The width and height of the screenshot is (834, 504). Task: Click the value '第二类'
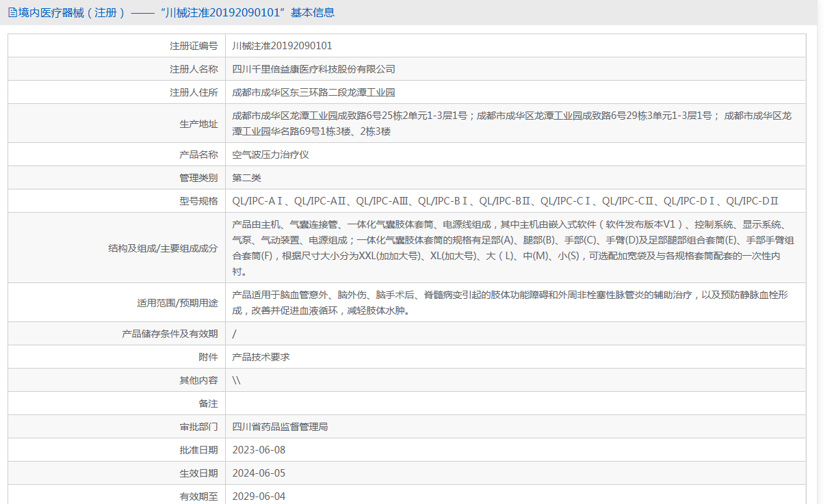point(247,178)
